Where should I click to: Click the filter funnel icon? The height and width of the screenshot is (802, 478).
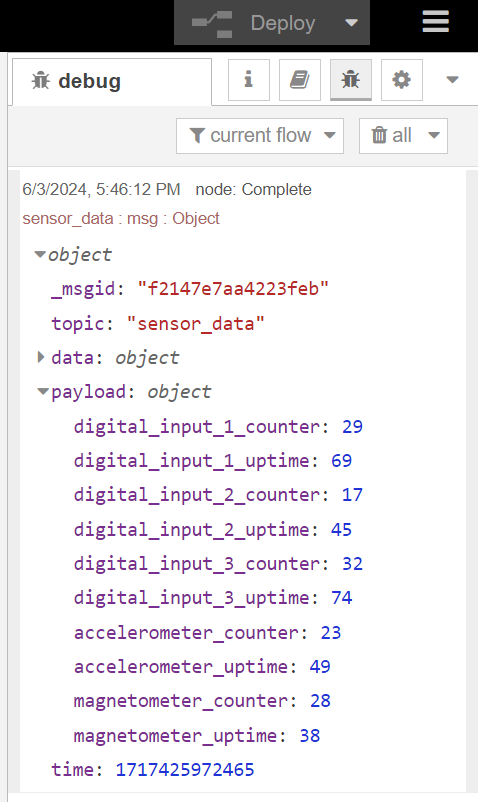coord(197,136)
